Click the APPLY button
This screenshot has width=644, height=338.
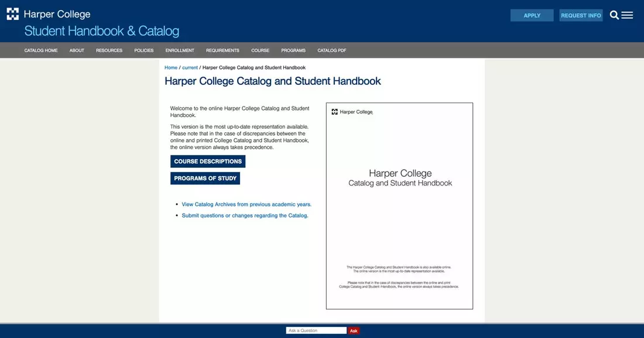[532, 15]
